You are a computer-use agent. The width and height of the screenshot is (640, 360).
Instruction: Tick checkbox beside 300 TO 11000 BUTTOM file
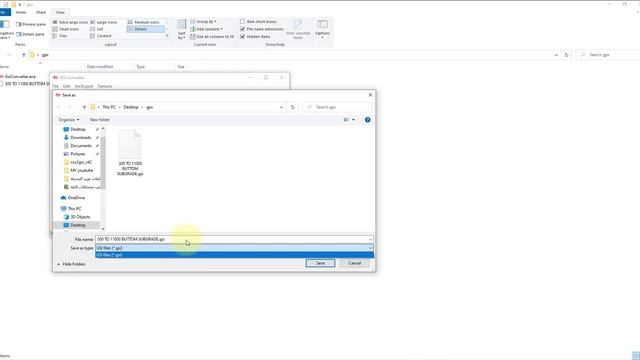click(x=2, y=84)
